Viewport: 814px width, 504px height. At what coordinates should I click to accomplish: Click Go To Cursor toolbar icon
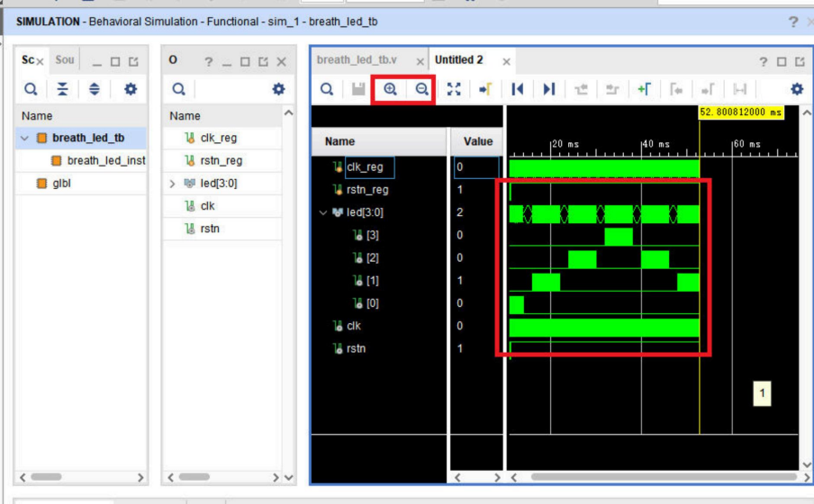pyautogui.click(x=485, y=89)
